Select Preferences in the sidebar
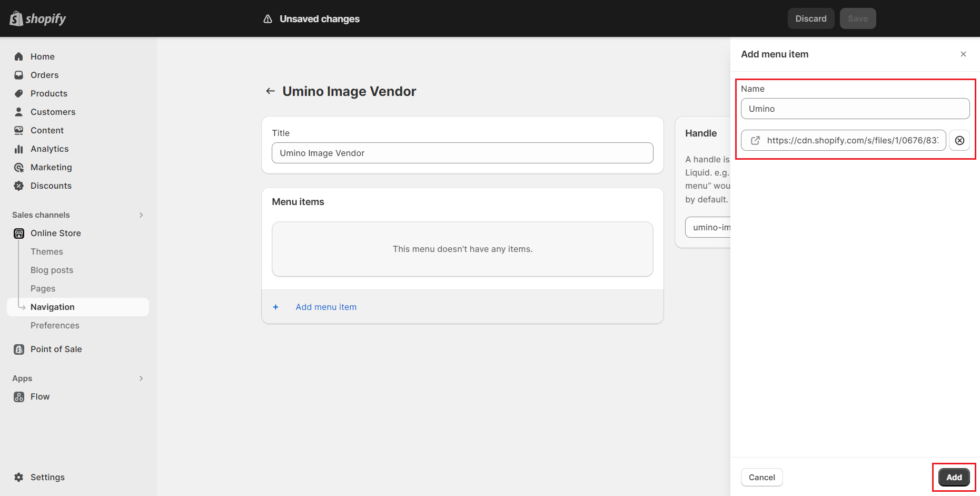980x496 pixels. click(x=55, y=325)
